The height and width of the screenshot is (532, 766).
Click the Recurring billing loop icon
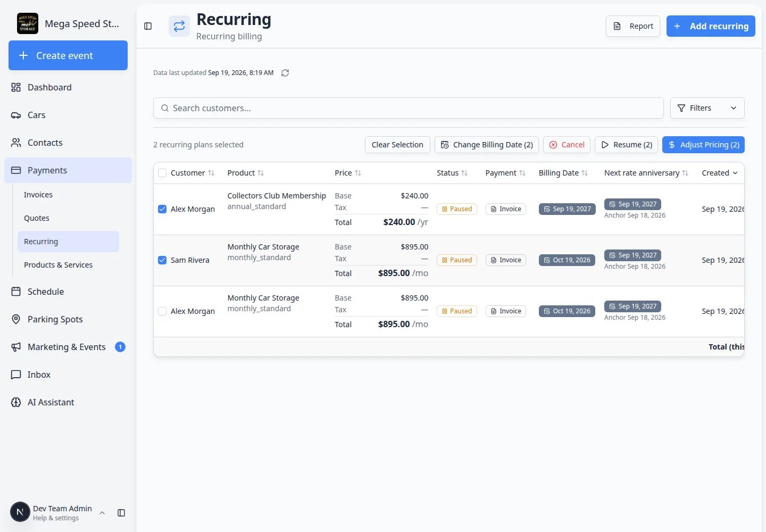(x=179, y=26)
